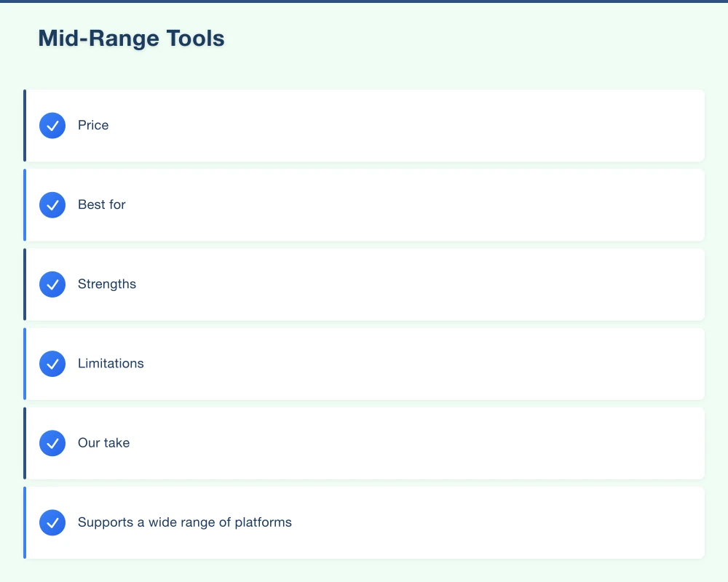This screenshot has width=728, height=582.
Task: Collapse the Strengths section
Action: pyautogui.click(x=364, y=284)
